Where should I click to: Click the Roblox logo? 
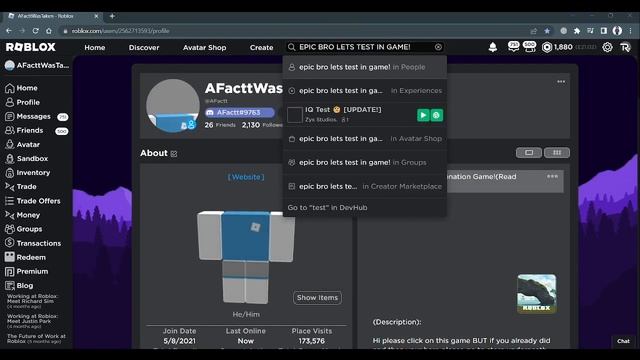pyautogui.click(x=31, y=47)
